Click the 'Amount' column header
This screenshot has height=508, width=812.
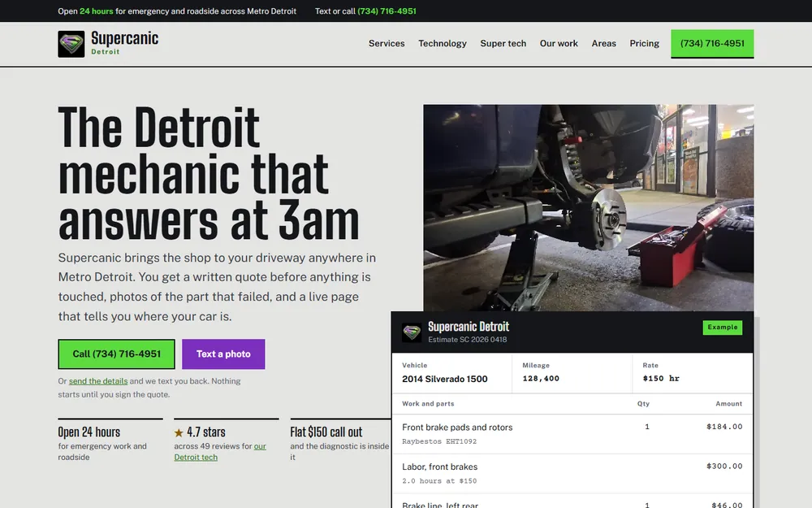point(728,404)
